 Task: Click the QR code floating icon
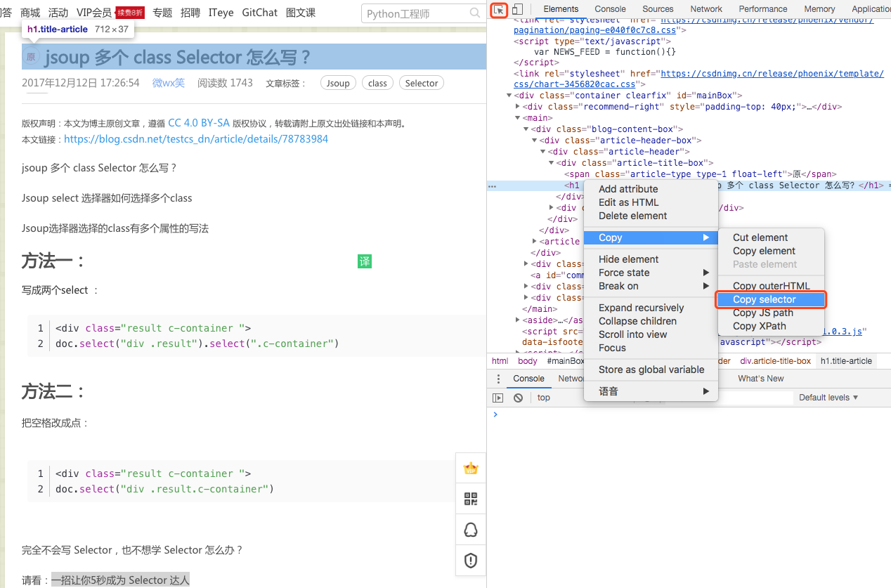471,499
